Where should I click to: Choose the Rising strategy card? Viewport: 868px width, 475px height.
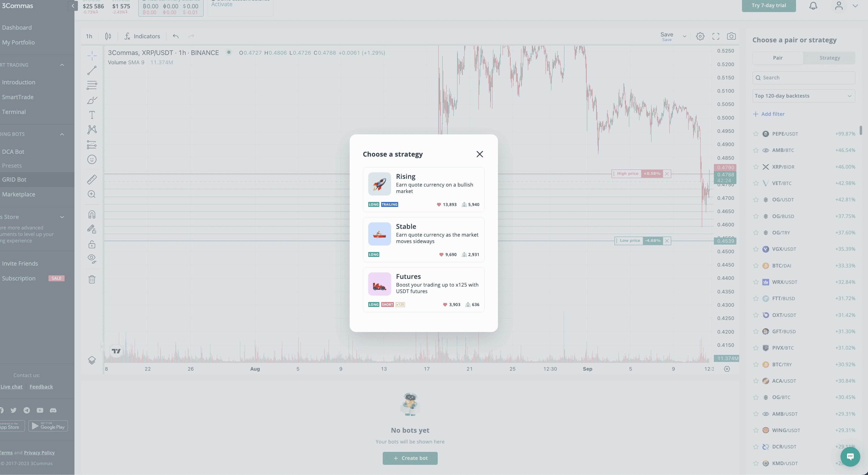pos(423,189)
